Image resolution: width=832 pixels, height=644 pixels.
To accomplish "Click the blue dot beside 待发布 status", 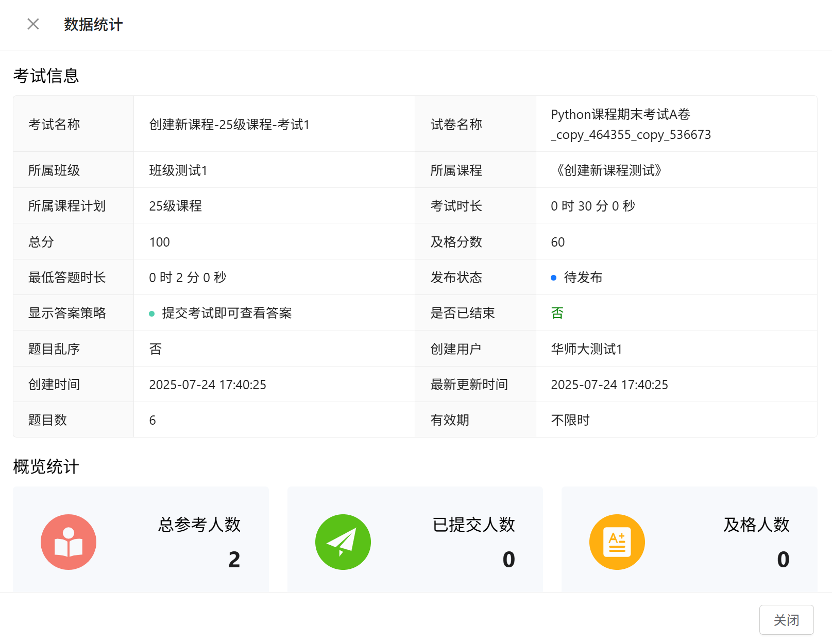I will 554,278.
